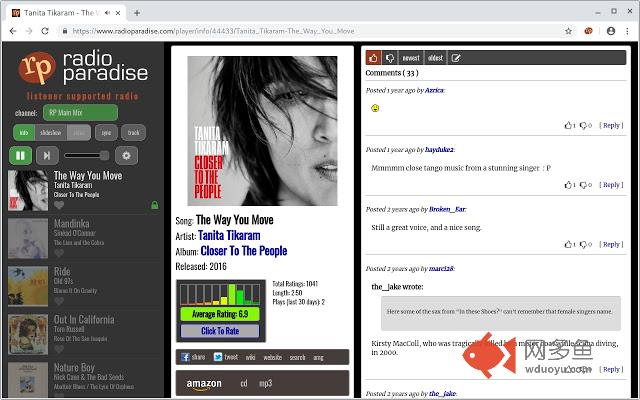Click the thumbs-up icon in comments toolbar
640x400 pixels.
point(373,58)
